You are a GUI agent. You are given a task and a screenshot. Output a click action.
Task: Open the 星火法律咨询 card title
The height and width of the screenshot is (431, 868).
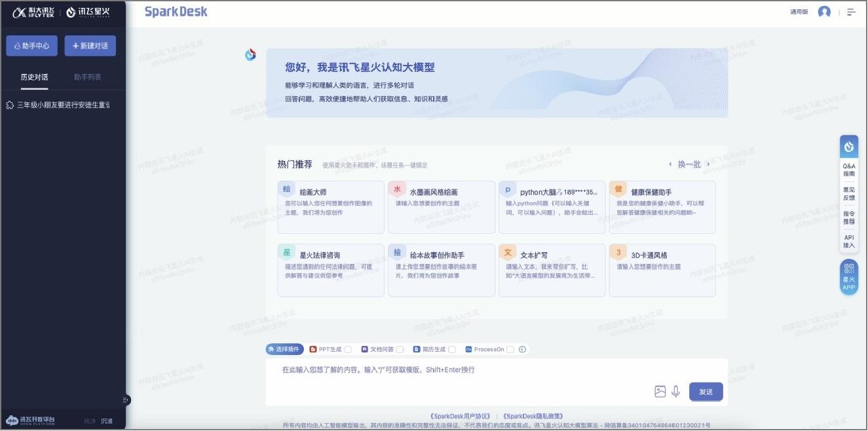[x=320, y=255]
